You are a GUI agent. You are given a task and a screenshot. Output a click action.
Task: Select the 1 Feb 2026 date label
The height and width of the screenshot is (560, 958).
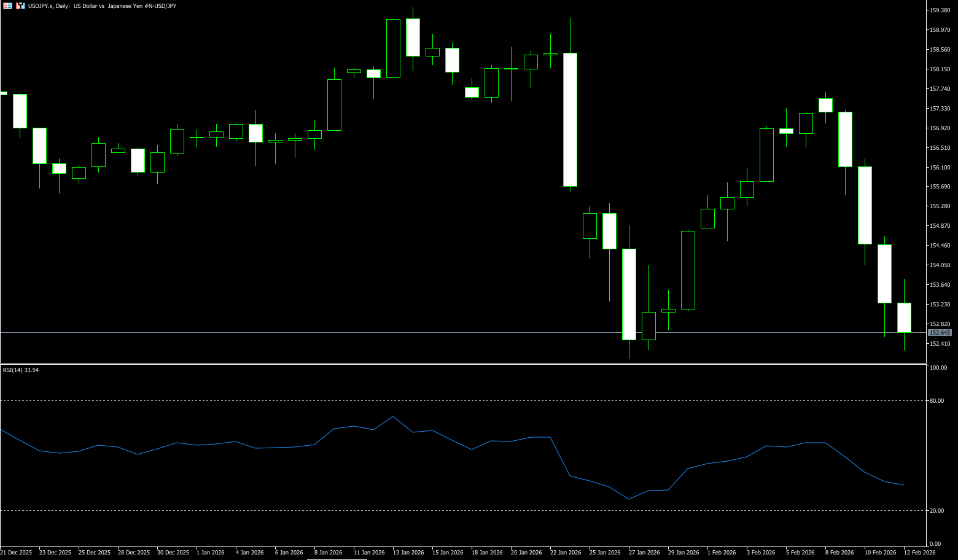pos(722,553)
